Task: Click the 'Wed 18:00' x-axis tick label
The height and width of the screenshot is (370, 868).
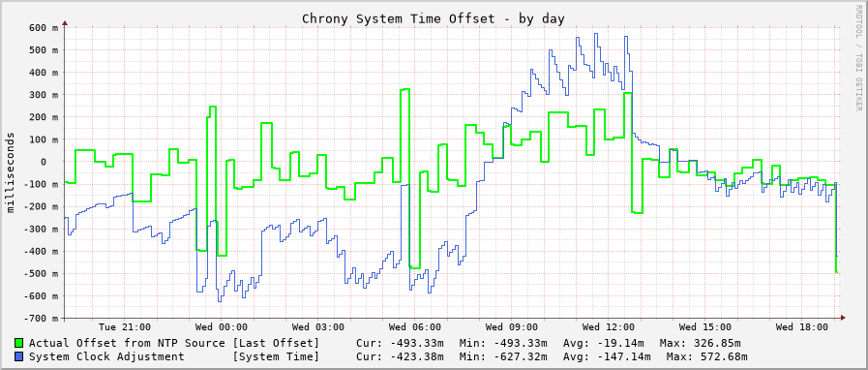Action: click(x=801, y=327)
